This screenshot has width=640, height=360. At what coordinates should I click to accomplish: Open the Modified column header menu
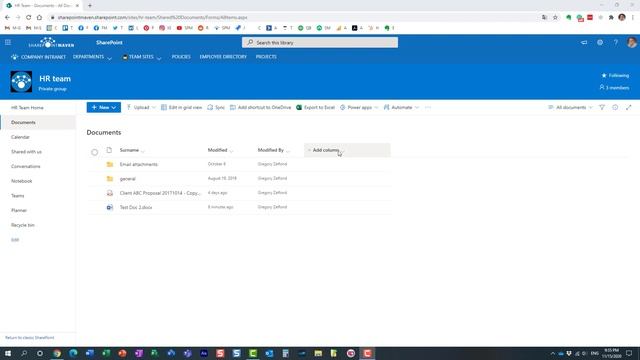220,150
